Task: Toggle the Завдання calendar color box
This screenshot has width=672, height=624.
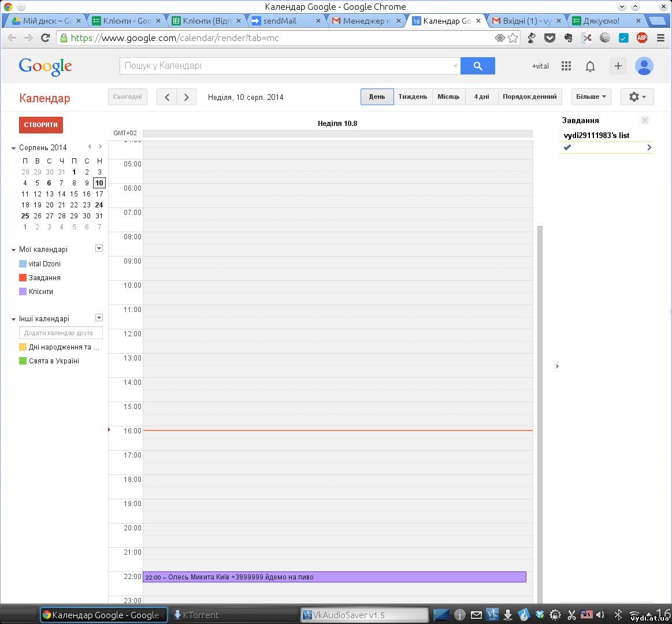Action: click(23, 278)
